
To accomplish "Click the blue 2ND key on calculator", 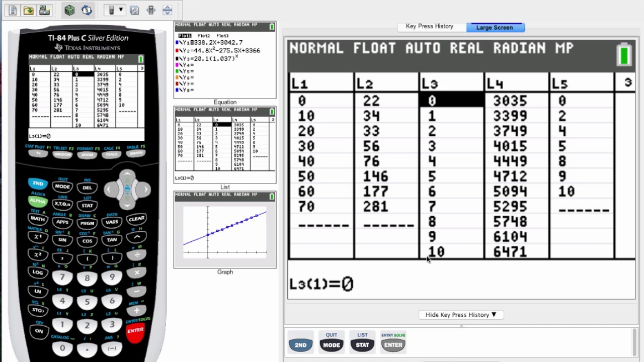I will [x=38, y=184].
